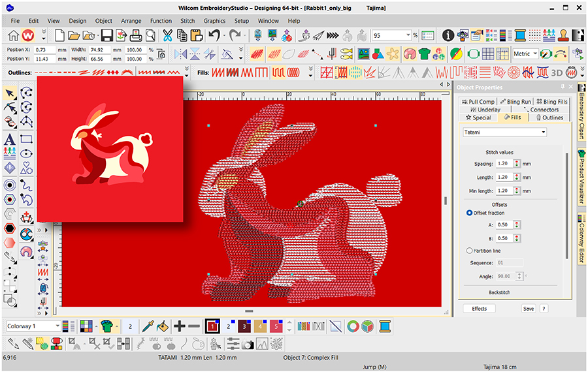Select the Offset fraction radio button

coord(470,213)
